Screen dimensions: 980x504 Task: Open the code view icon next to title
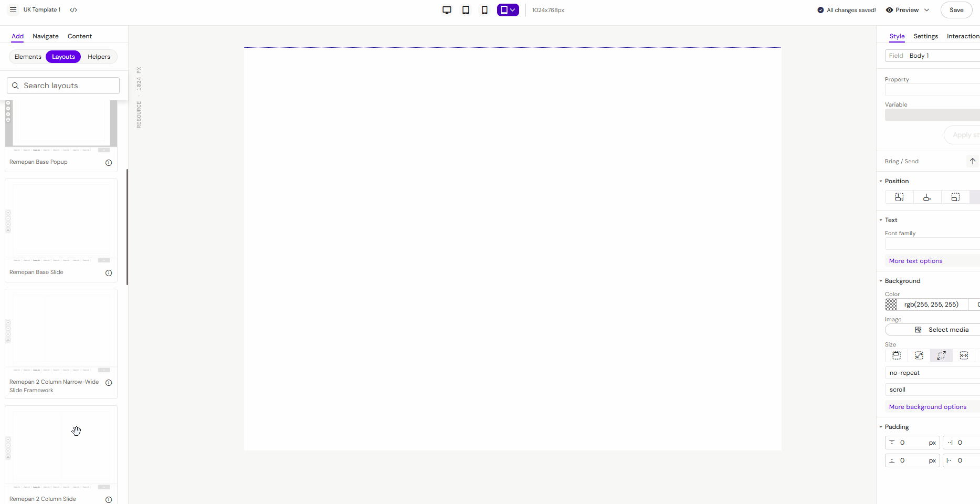click(73, 9)
